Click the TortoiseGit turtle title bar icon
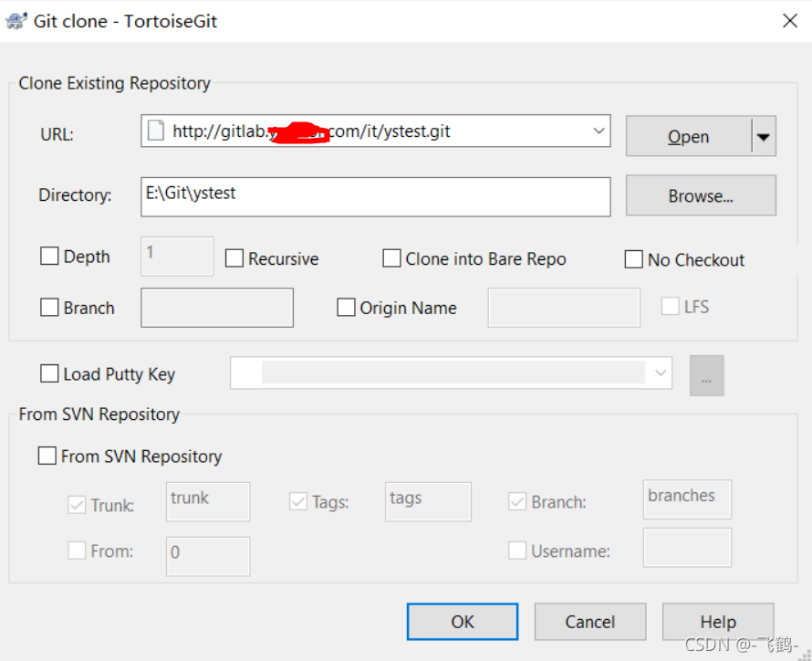The width and height of the screenshot is (812, 661). tap(16, 21)
